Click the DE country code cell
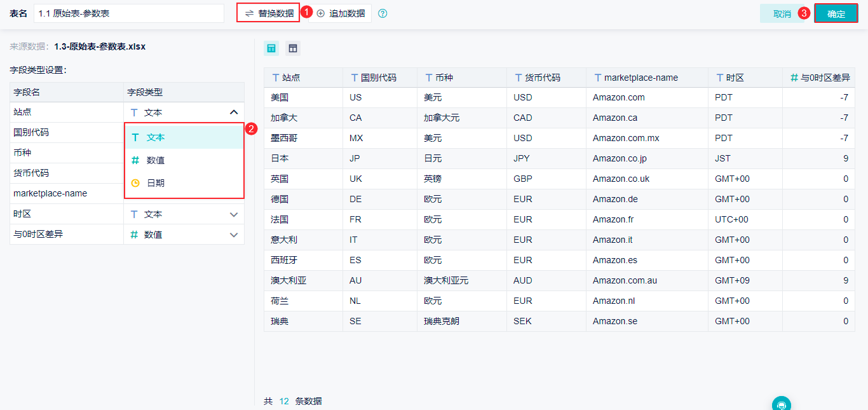Image resolution: width=868 pixels, height=410 pixels. coord(380,199)
